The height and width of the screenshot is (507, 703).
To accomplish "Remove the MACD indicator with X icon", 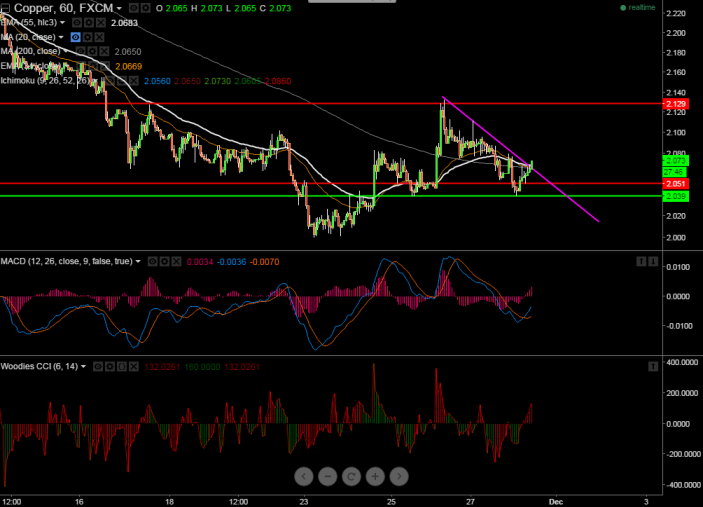I will (177, 261).
